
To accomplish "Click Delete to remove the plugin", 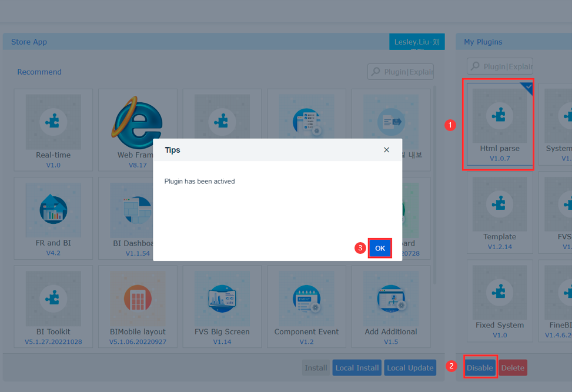I will pos(512,367).
